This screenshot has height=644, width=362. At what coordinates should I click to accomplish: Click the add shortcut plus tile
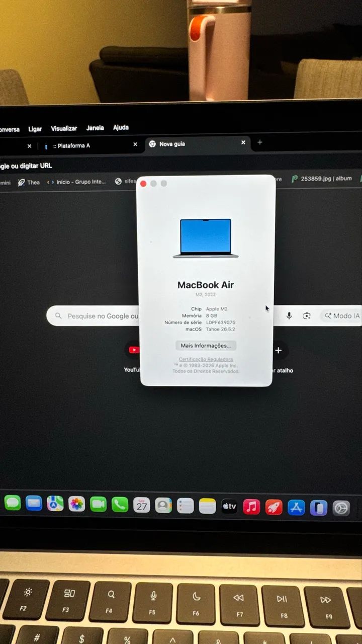pyautogui.click(x=279, y=350)
